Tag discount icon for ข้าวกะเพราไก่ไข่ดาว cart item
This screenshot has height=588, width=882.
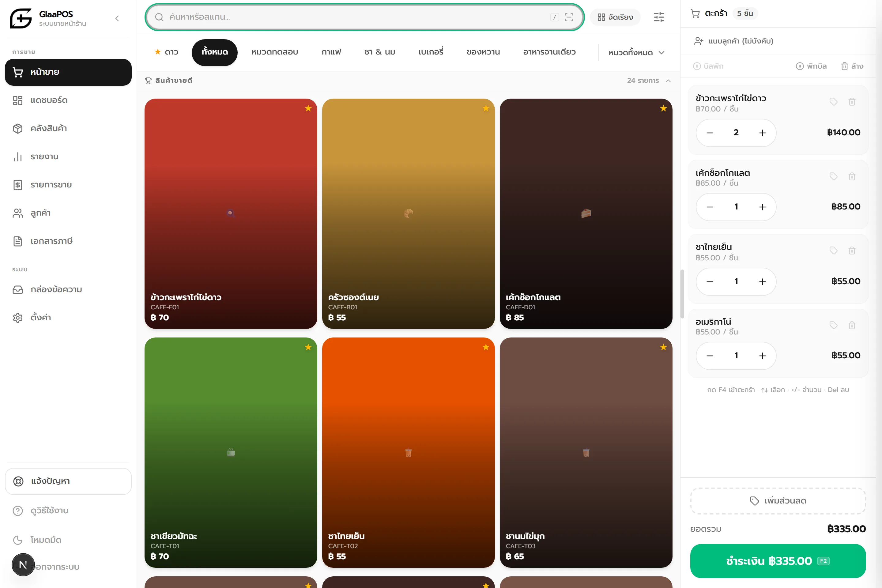(833, 102)
